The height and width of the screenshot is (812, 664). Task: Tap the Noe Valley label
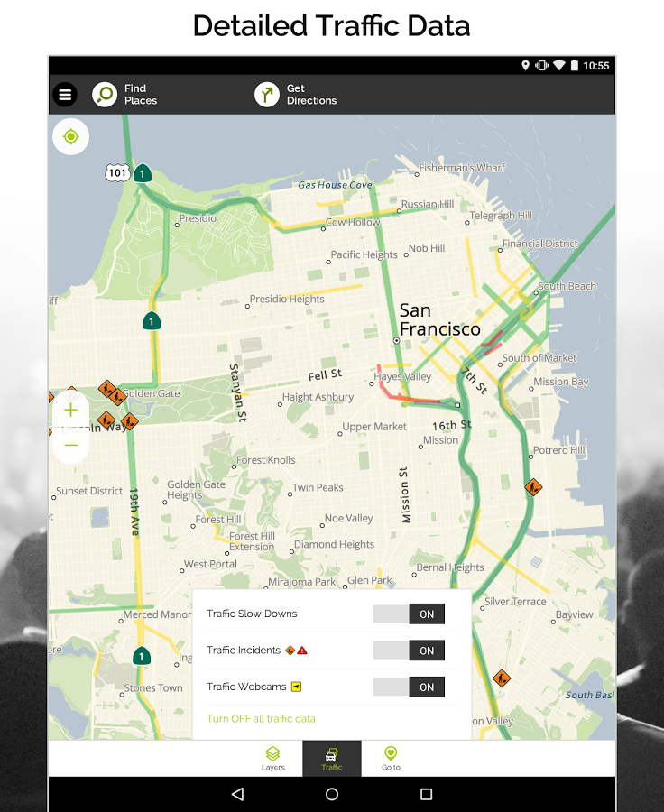pos(348,519)
